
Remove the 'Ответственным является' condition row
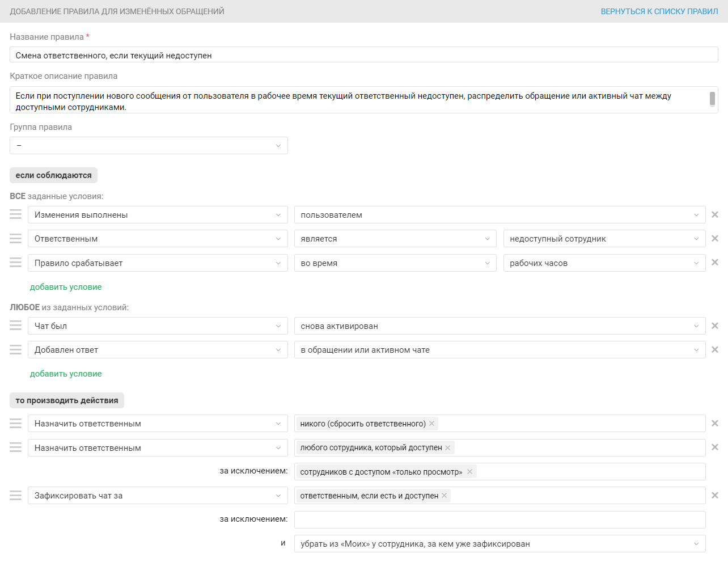click(715, 239)
